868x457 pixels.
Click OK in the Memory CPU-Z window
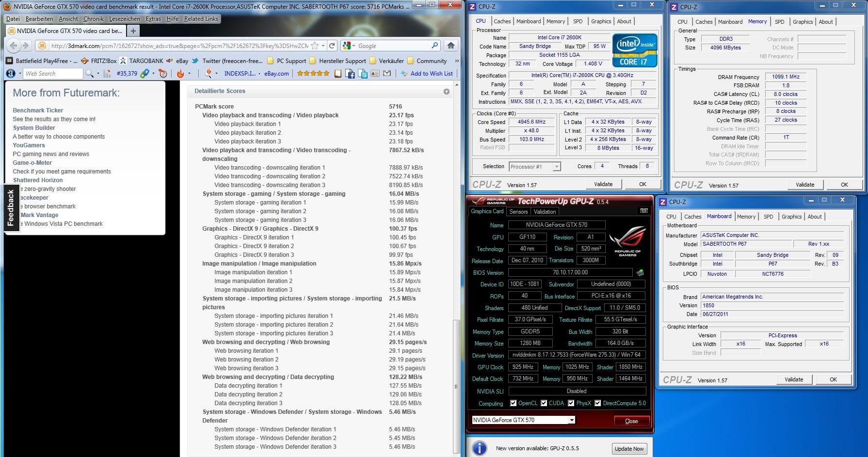(844, 185)
